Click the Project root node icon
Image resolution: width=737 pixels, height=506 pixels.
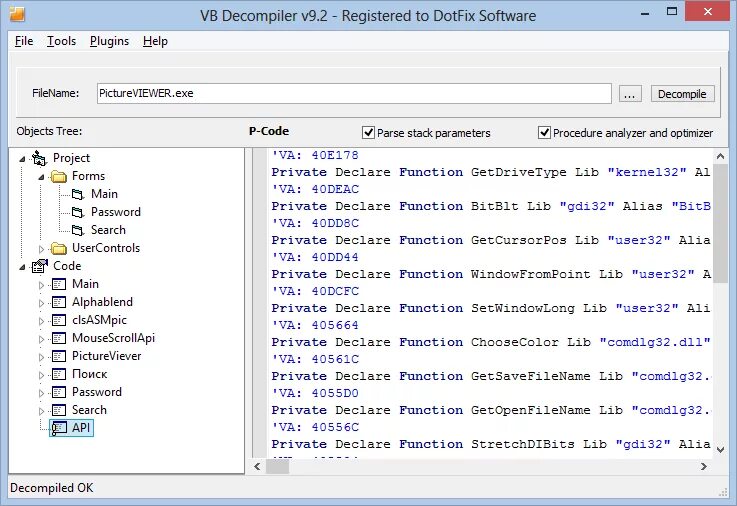39,158
